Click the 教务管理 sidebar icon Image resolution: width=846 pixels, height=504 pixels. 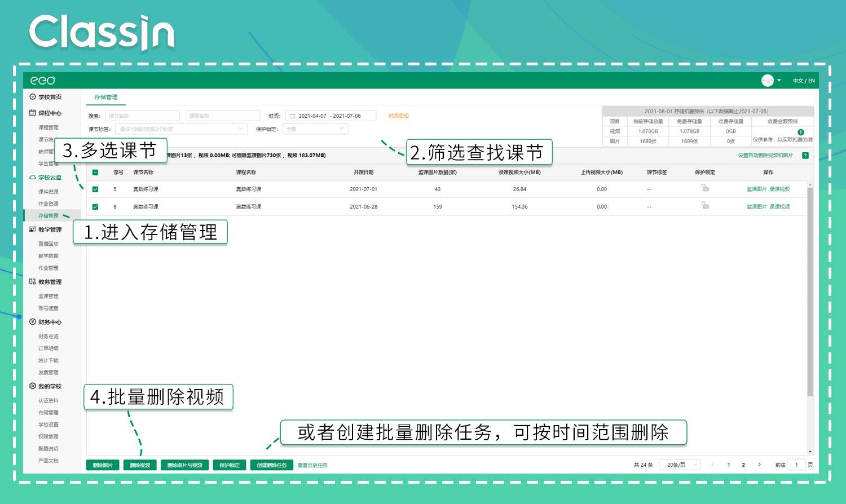[x=33, y=281]
